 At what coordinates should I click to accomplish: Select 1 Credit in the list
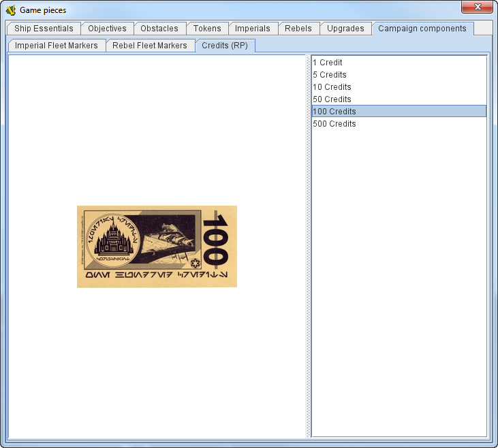coord(328,63)
